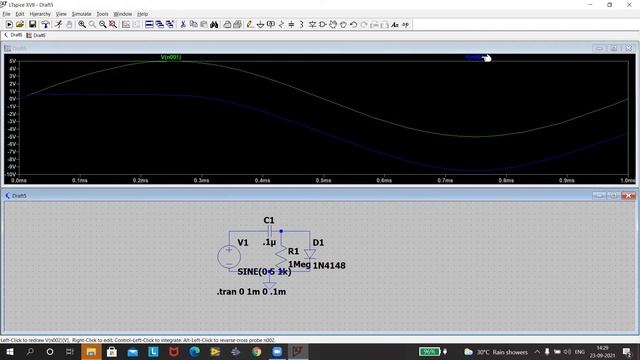The image size is (640, 360).
Task: Run the simulation with the running-man icon
Action: point(58,24)
